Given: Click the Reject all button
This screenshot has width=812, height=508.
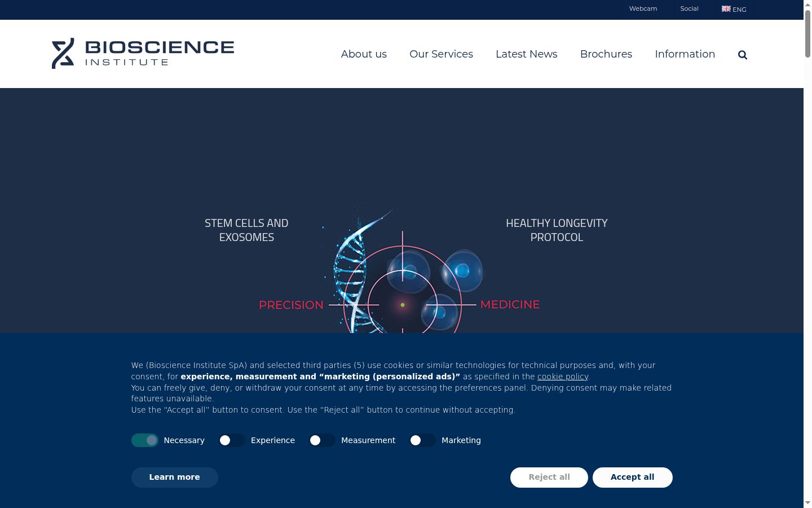Looking at the screenshot, I should pos(549,478).
